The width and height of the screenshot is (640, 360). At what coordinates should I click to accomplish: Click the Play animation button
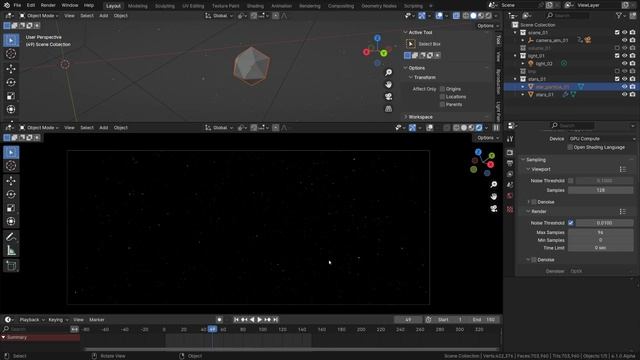[x=260, y=320]
